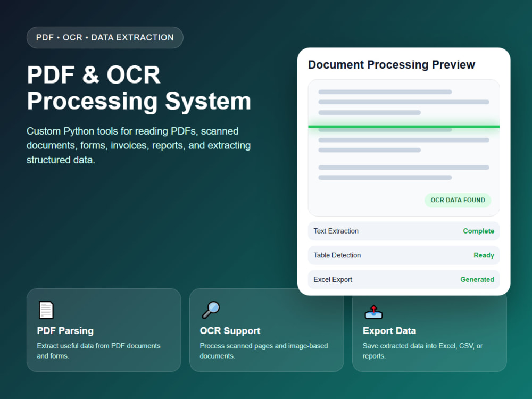Screen dimensions: 532x399
Task: Select the Text Extraction status row
Action: point(404,231)
